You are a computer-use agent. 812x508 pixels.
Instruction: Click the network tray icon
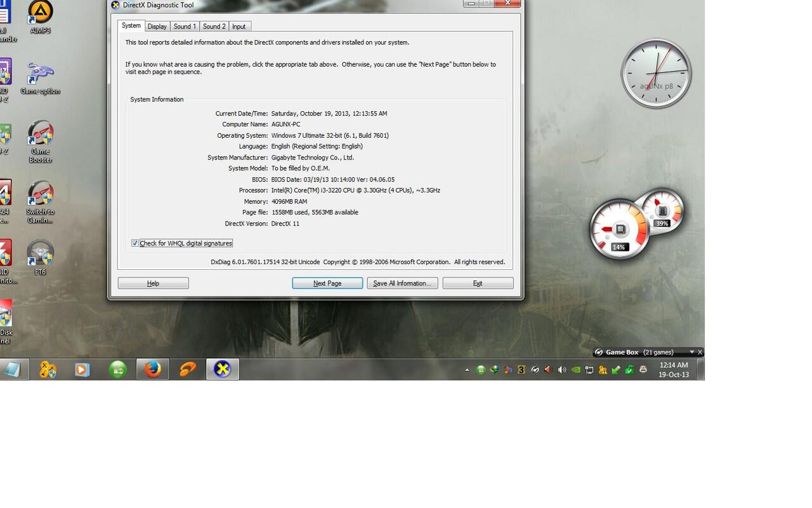coord(589,370)
